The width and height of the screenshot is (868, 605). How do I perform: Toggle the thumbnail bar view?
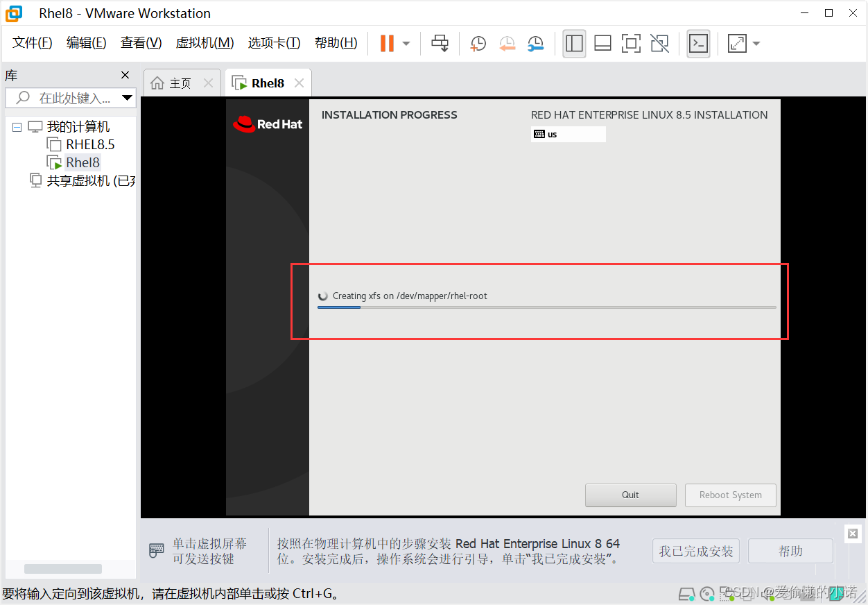coord(602,44)
